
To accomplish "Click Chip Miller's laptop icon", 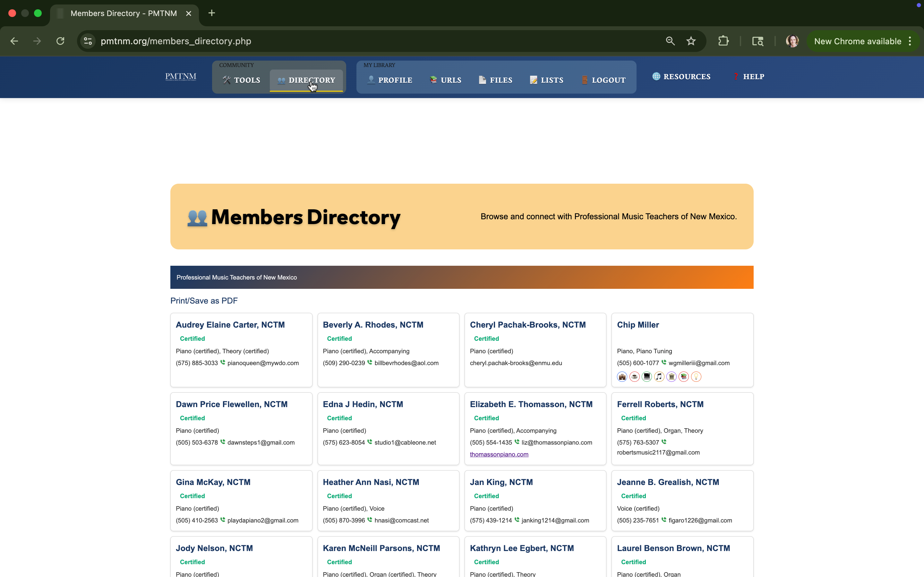I will 647,377.
